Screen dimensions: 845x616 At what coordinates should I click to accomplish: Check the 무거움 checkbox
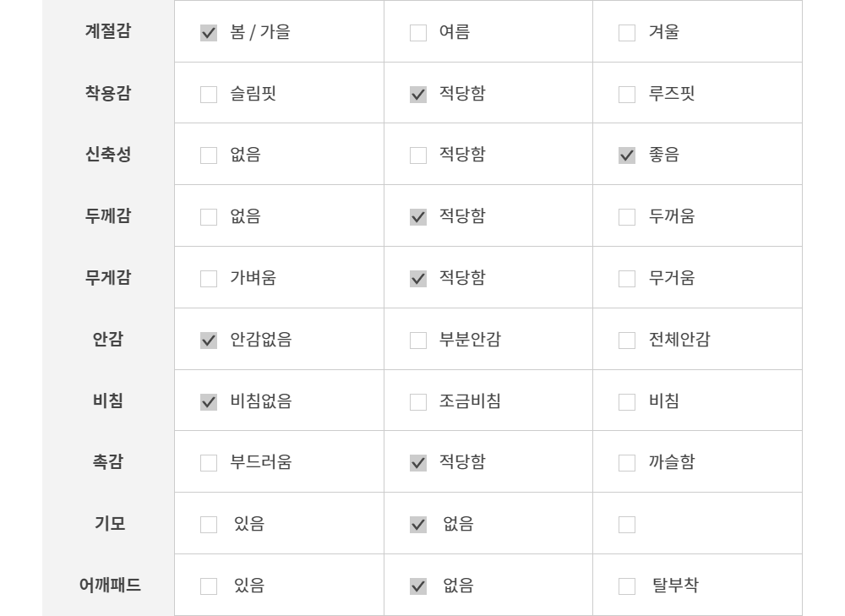click(627, 279)
